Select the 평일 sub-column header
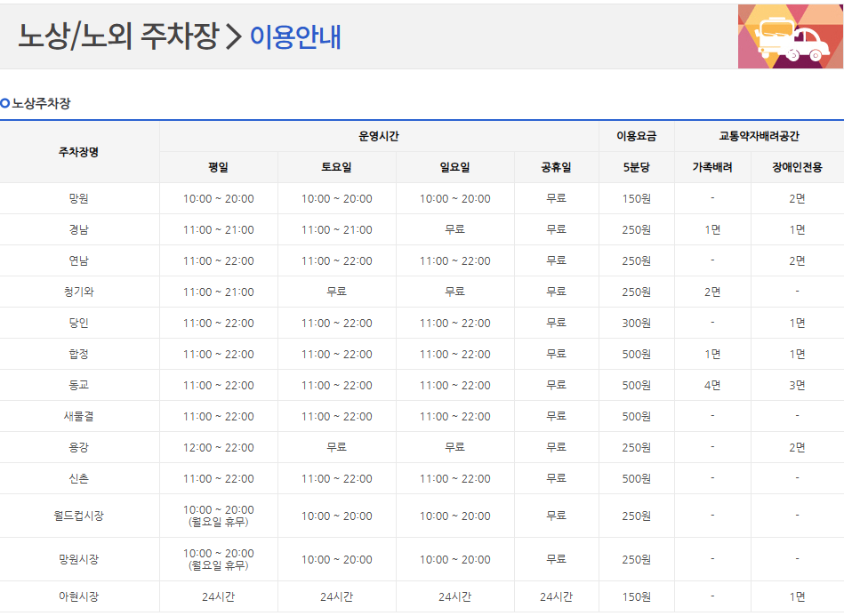The image size is (844, 616). click(219, 166)
